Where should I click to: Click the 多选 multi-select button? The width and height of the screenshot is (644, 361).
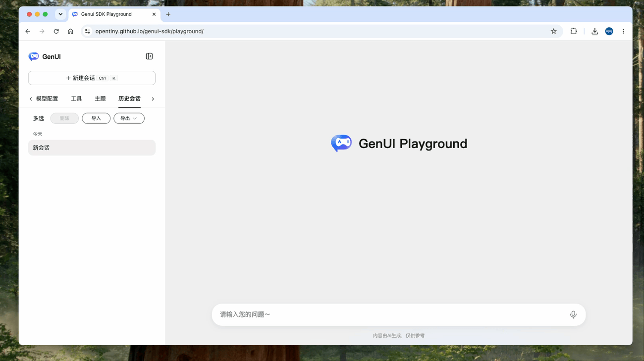[x=39, y=118]
